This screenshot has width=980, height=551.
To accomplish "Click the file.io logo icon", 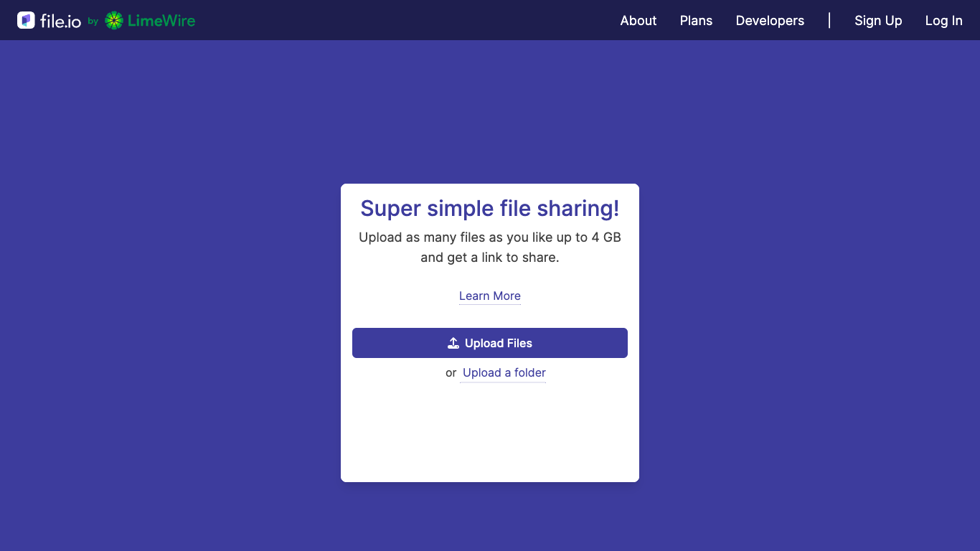I will pyautogui.click(x=26, y=20).
